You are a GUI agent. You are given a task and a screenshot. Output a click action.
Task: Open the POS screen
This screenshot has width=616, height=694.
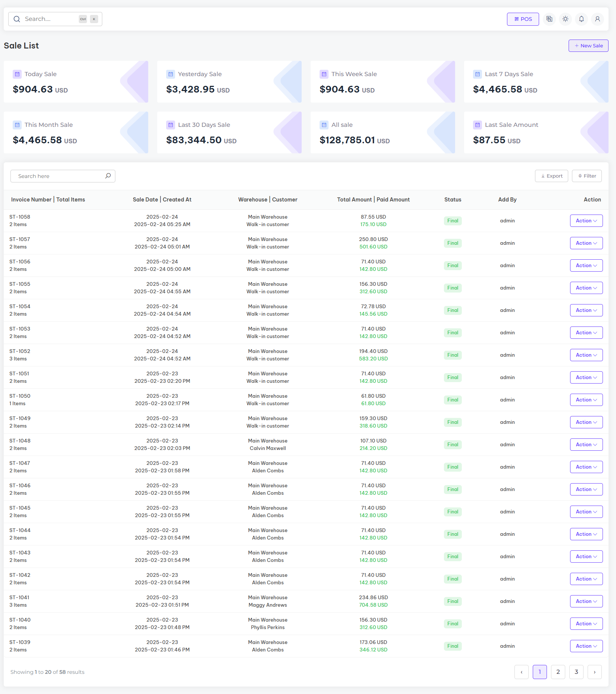point(523,19)
